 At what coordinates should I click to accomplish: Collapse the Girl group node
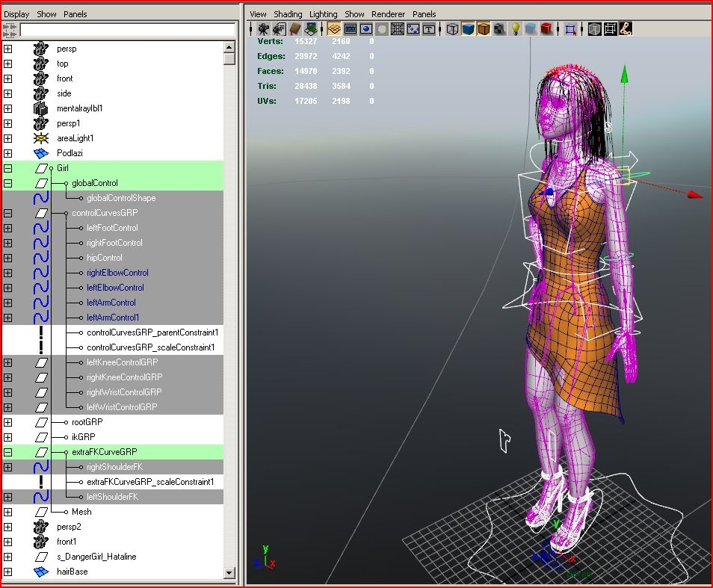click(7, 168)
